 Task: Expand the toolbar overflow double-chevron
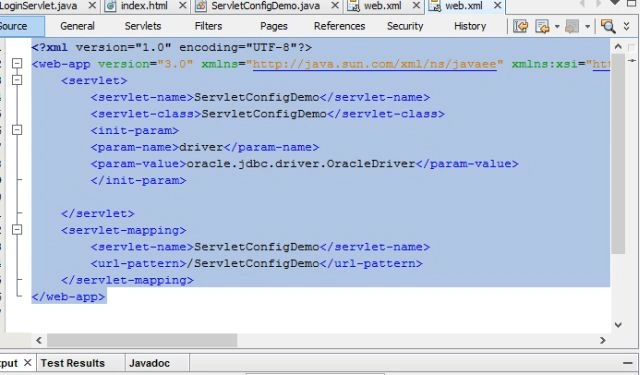tap(627, 26)
